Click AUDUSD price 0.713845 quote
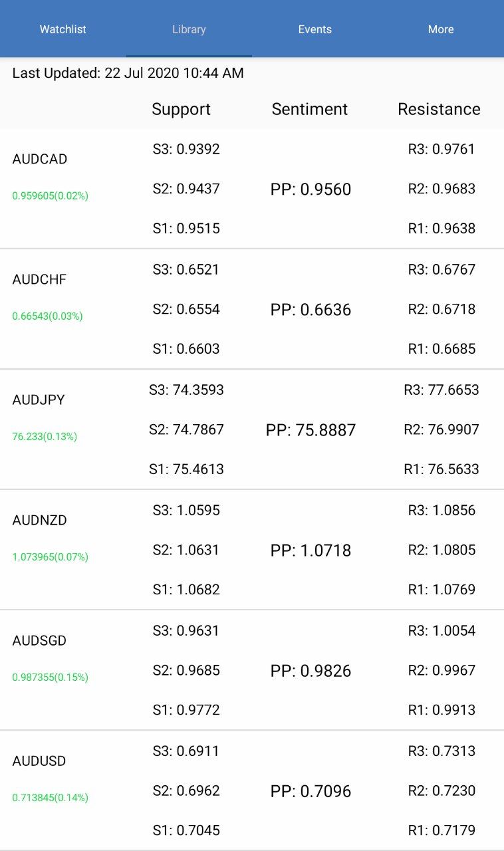This screenshot has width=504, height=851. click(51, 798)
